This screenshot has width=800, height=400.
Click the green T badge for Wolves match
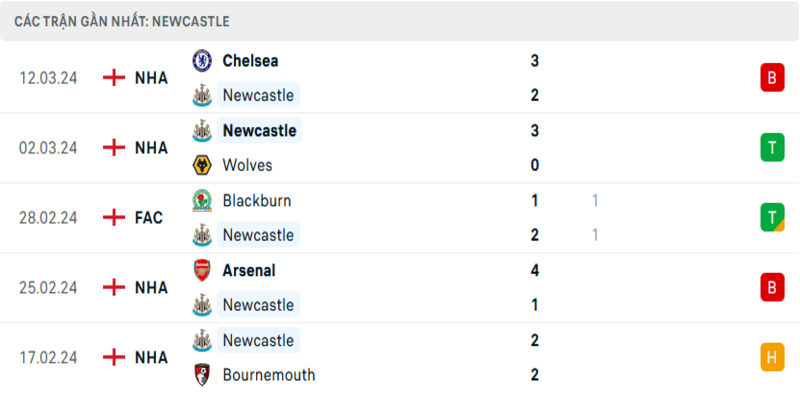coord(771,148)
